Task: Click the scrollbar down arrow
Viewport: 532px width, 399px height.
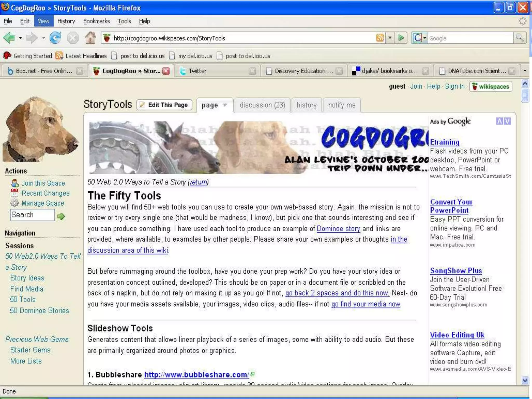Action: [525, 380]
